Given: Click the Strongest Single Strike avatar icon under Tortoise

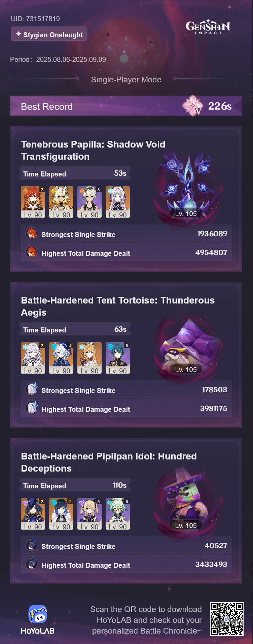Looking at the screenshot, I should pos(32,389).
